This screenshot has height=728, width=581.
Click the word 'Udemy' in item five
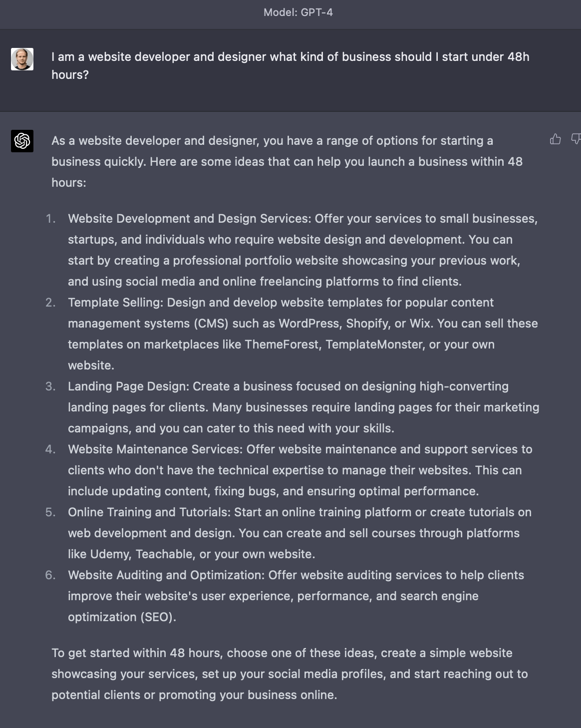coord(109,554)
